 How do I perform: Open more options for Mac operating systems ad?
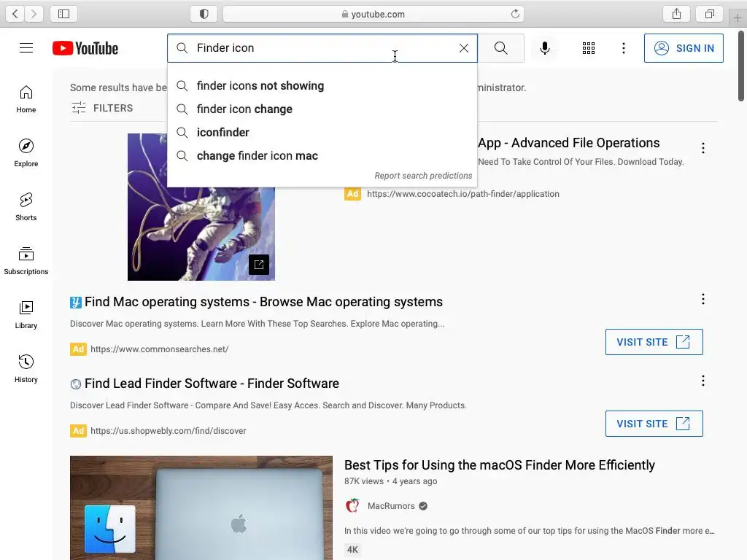(703, 299)
